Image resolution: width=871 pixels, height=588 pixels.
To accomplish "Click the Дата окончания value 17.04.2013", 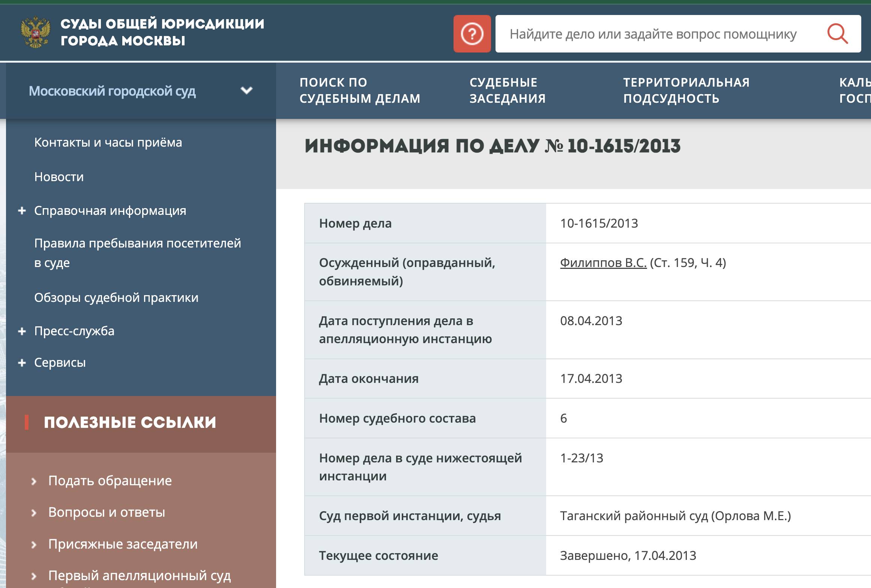I will click(x=591, y=378).
